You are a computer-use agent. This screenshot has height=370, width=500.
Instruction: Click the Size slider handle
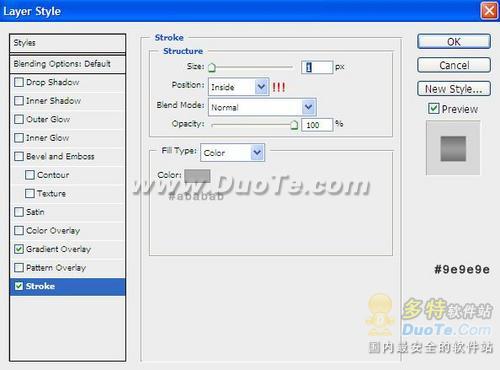tap(212, 68)
